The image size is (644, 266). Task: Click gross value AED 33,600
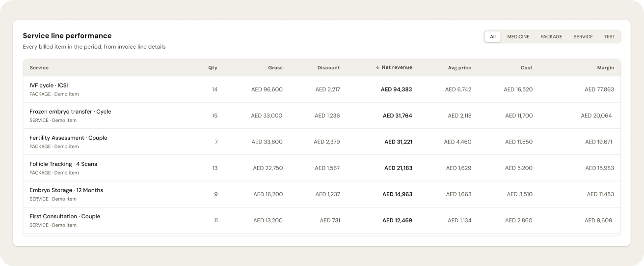[x=267, y=142]
